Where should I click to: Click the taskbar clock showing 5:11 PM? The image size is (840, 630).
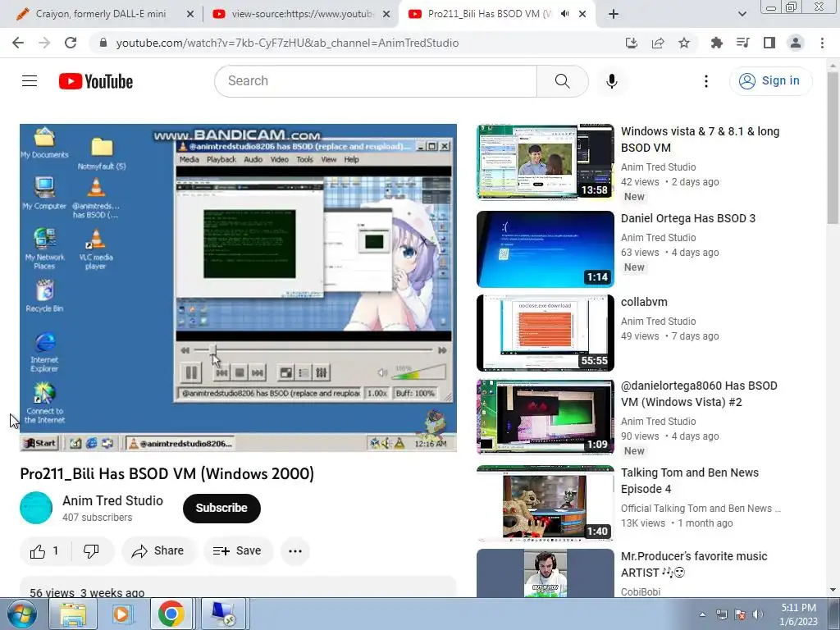[798, 614]
